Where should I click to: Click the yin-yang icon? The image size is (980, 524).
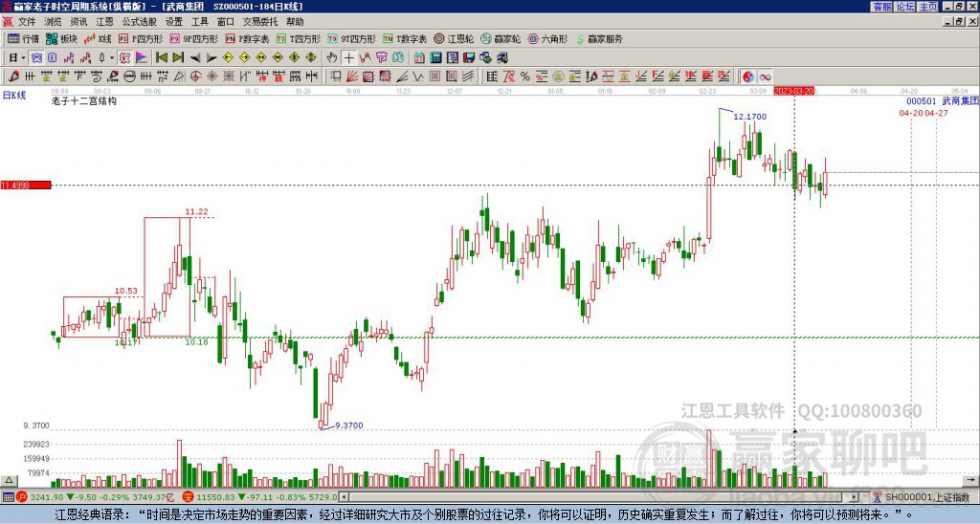pyautogui.click(x=748, y=76)
